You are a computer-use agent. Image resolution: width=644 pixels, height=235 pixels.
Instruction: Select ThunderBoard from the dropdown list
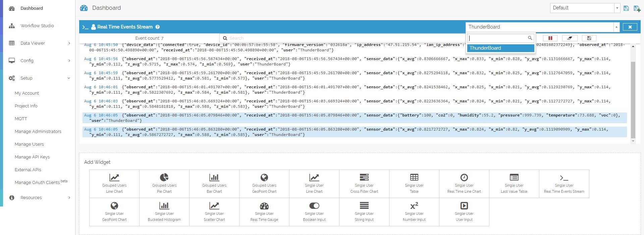click(500, 48)
